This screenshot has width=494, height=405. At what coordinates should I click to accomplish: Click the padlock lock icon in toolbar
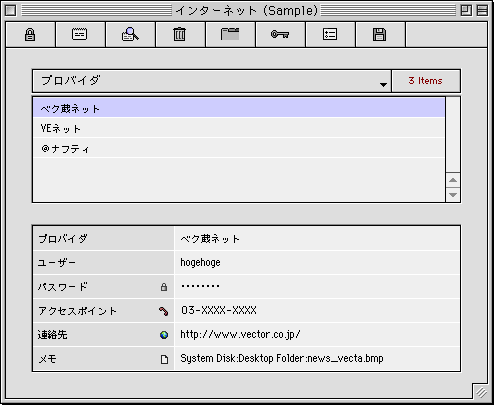point(30,34)
